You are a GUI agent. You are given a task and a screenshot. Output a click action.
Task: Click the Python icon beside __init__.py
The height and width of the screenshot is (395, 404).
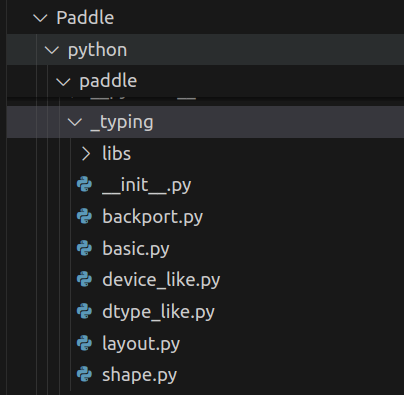coord(84,184)
